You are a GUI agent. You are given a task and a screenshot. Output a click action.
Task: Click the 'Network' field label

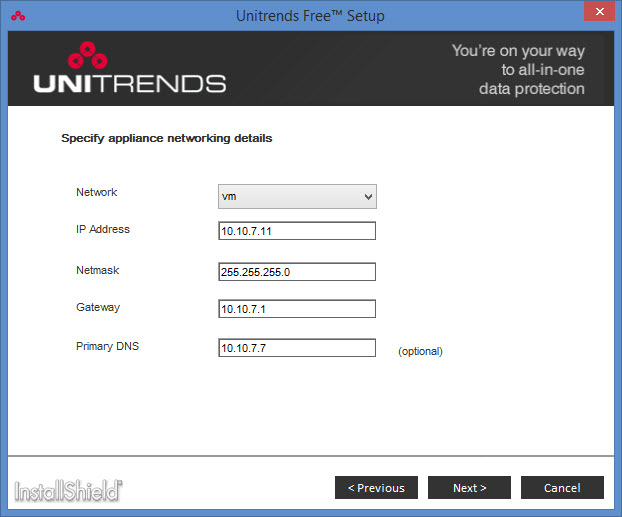click(x=96, y=192)
